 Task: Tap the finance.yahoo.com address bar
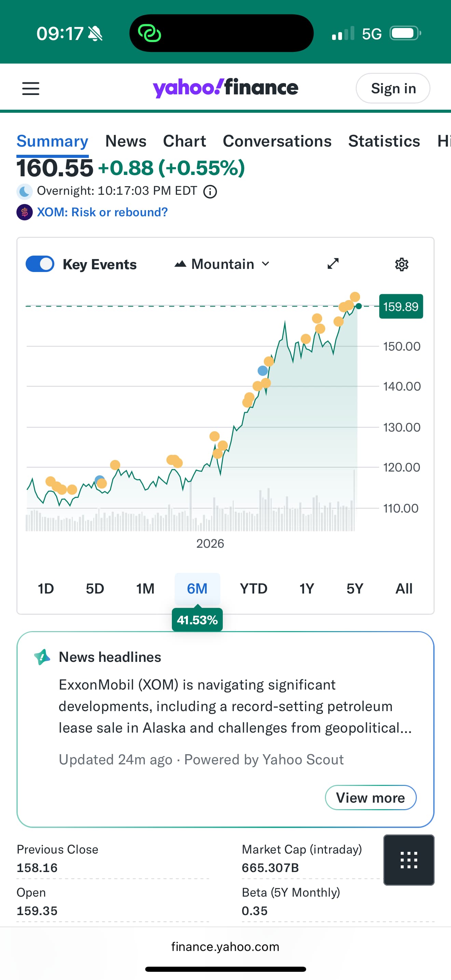tap(225, 947)
